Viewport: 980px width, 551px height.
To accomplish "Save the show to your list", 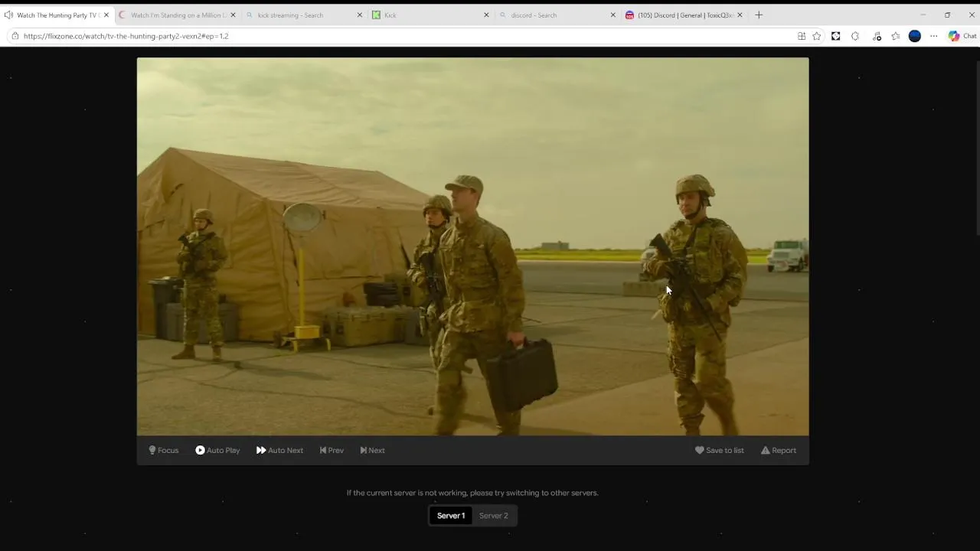I will click(x=719, y=450).
